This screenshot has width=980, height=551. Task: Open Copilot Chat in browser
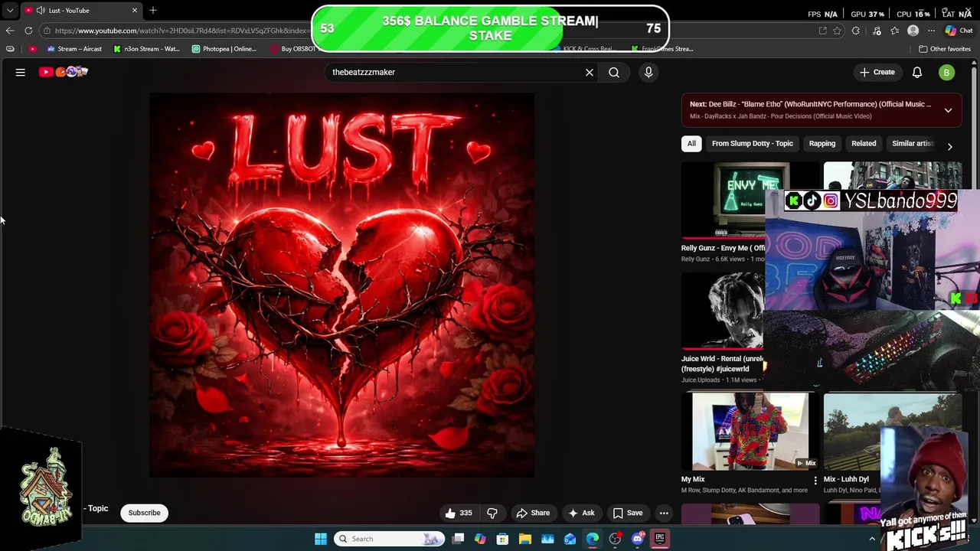pos(959,31)
